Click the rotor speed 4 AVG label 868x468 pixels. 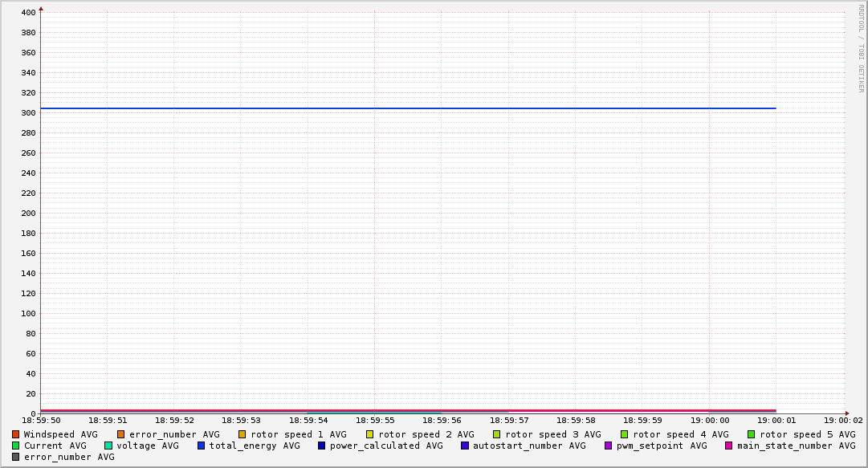681,434
